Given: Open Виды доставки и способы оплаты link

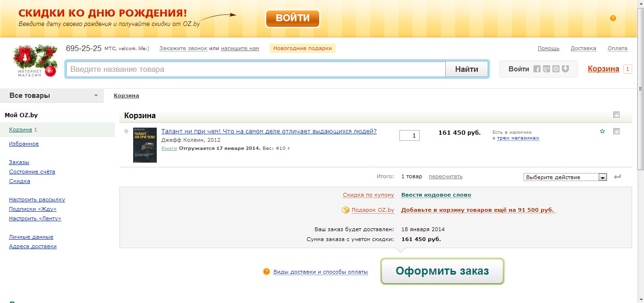Looking at the screenshot, I should pyautogui.click(x=321, y=272).
